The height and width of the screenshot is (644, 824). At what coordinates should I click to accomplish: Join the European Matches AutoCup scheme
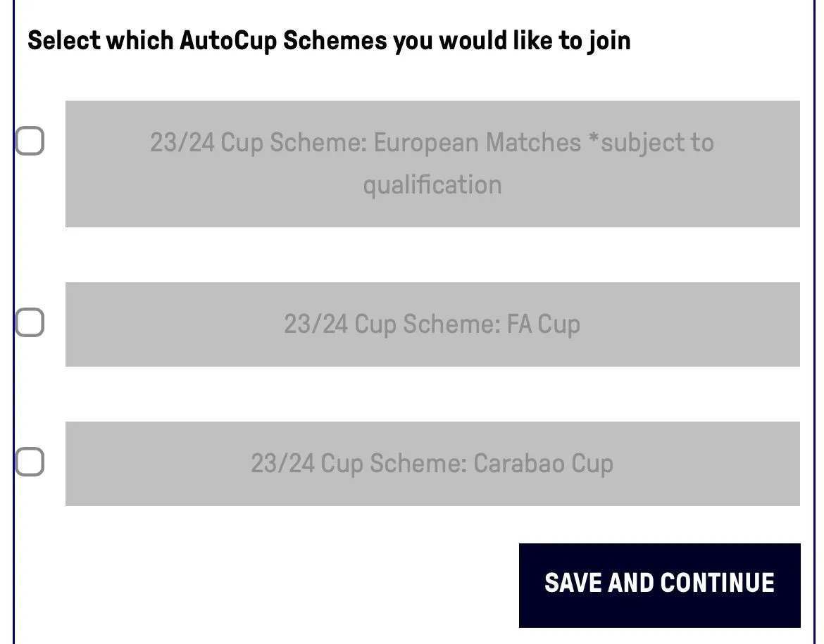[30, 141]
